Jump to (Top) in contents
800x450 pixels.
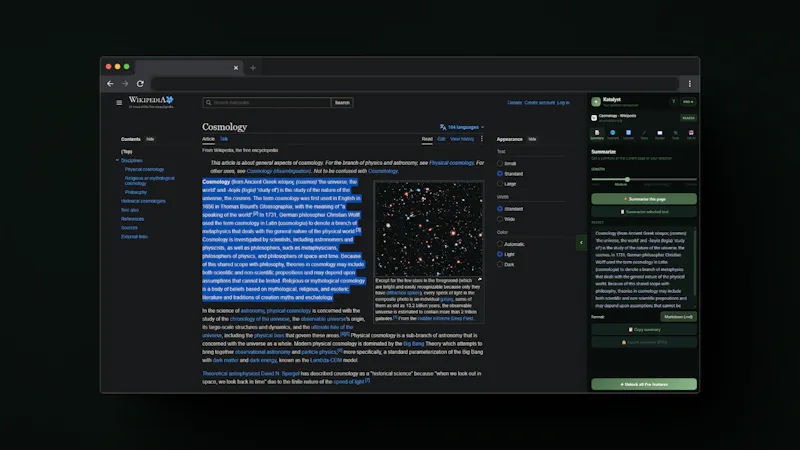click(127, 152)
